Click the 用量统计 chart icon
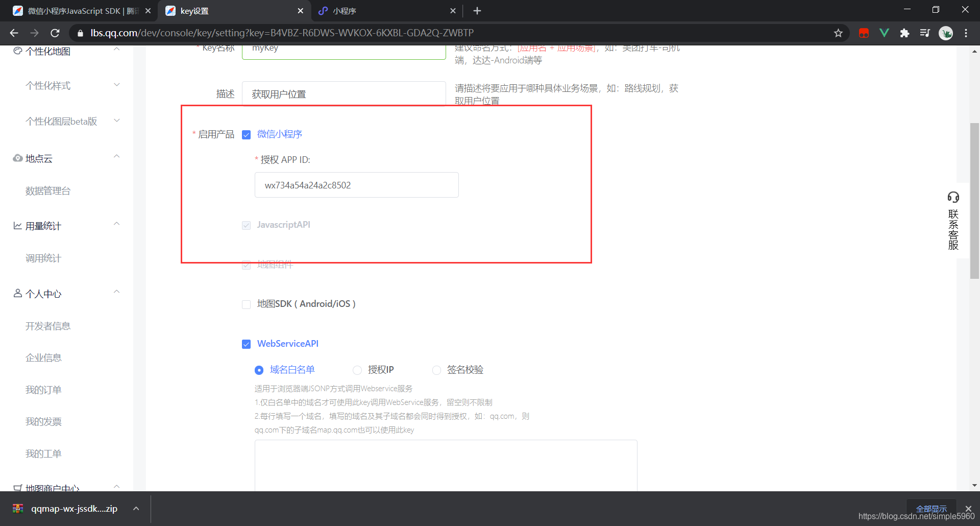The height and width of the screenshot is (526, 980). coord(18,226)
